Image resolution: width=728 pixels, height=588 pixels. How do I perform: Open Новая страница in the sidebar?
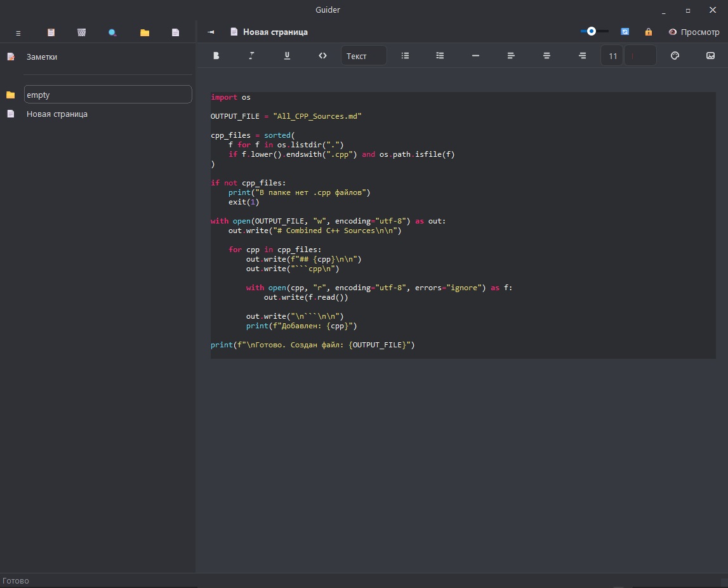pyautogui.click(x=57, y=114)
